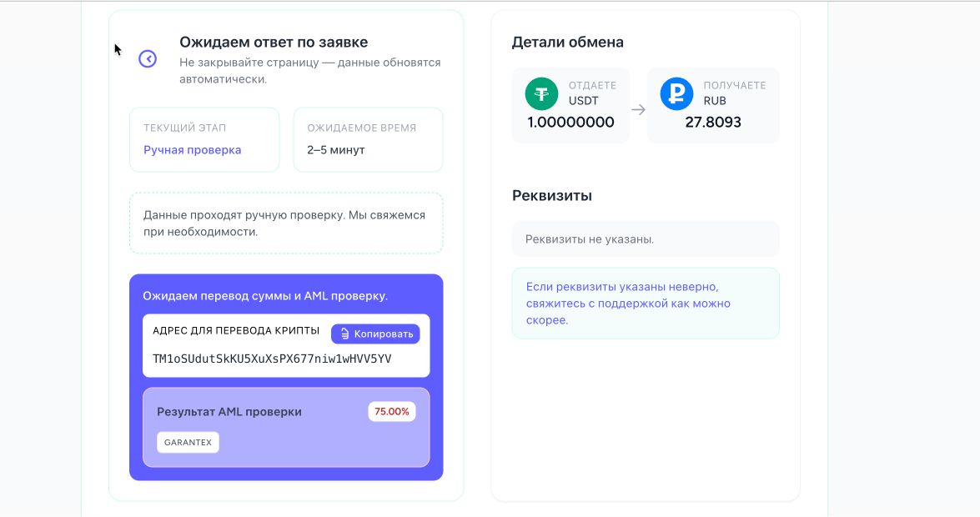Click the GARANTEX tag

pyautogui.click(x=188, y=442)
